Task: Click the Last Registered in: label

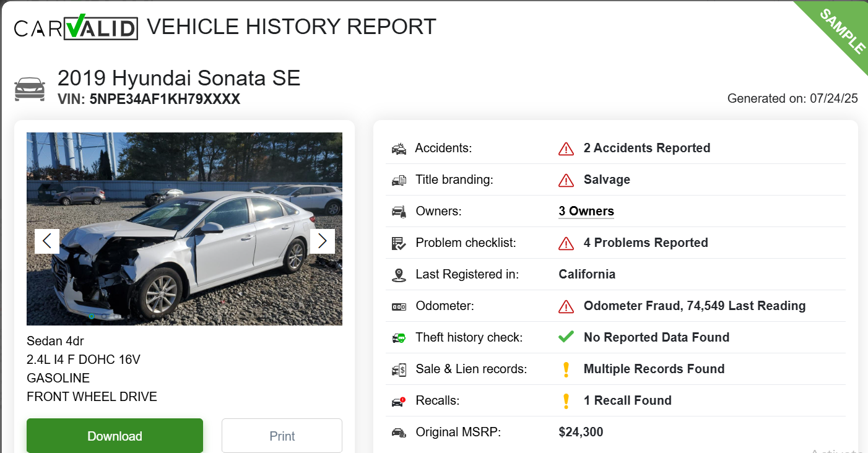Action: pyautogui.click(x=467, y=274)
